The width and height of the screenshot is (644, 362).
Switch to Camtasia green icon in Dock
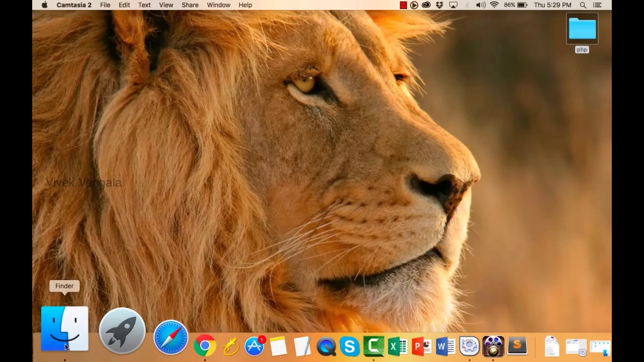click(x=374, y=346)
